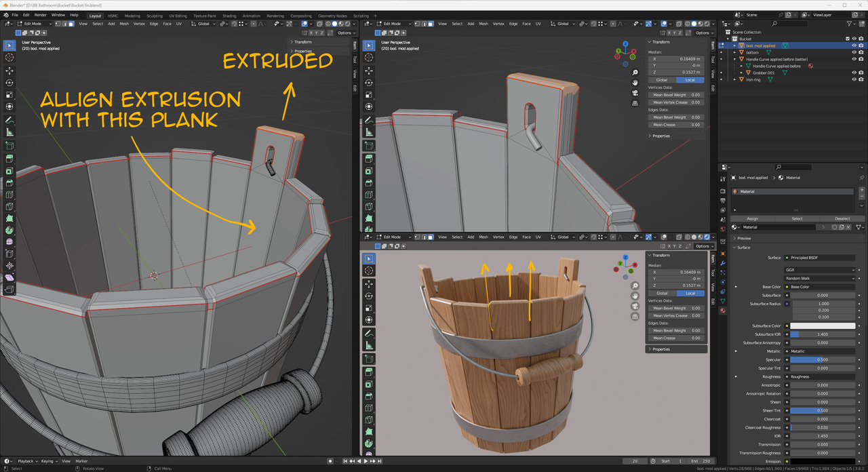Enable face select mode in left viewport header
868x472 pixels.
pyautogui.click(x=72, y=24)
